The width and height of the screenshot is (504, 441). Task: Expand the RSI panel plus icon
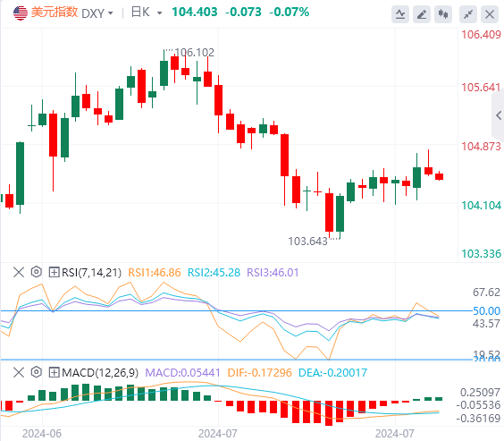coord(54,273)
